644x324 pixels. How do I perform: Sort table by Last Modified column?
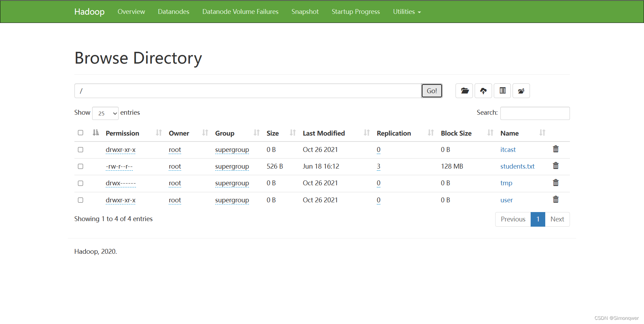click(367, 132)
